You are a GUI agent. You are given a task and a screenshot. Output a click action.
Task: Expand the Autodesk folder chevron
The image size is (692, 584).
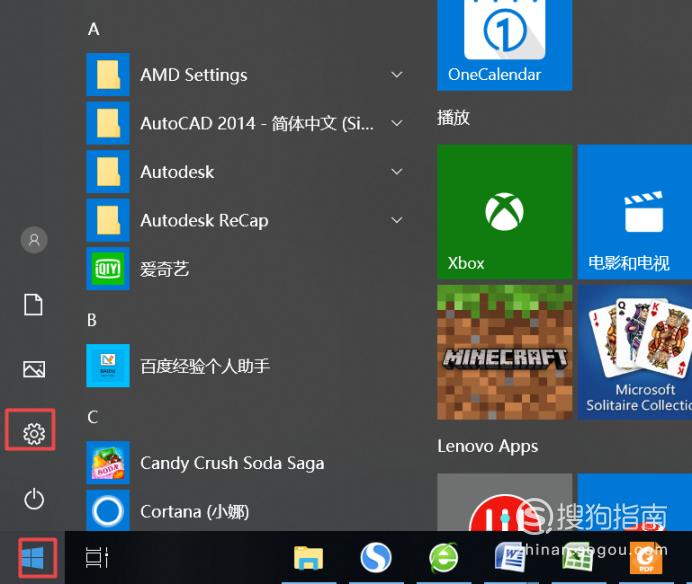coord(397,172)
